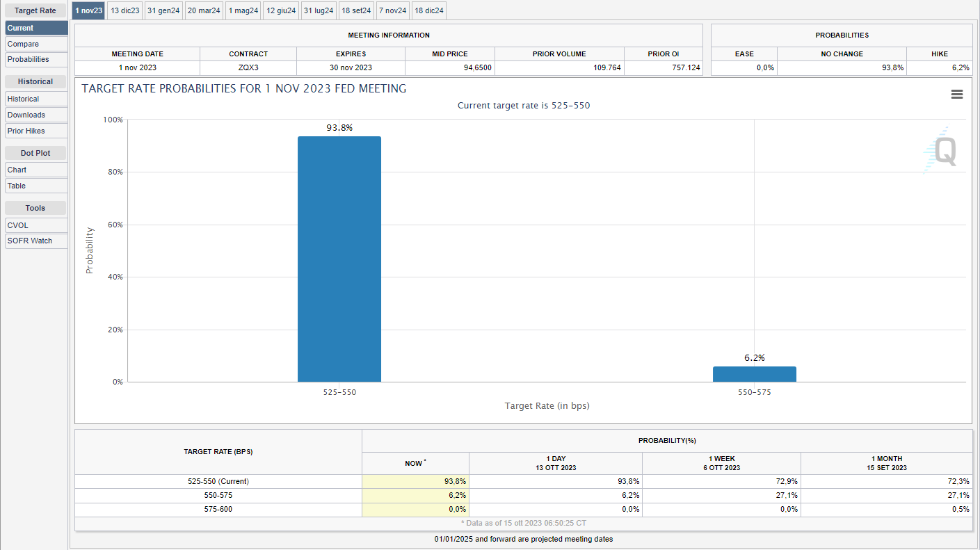The width and height of the screenshot is (980, 550).
Task: Open Probabilities in the sidebar
Action: [x=36, y=60]
